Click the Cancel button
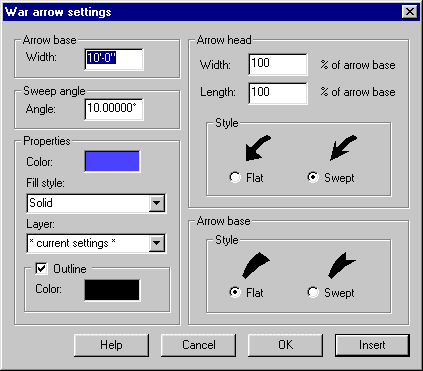This screenshot has width=423, height=371. point(199,345)
